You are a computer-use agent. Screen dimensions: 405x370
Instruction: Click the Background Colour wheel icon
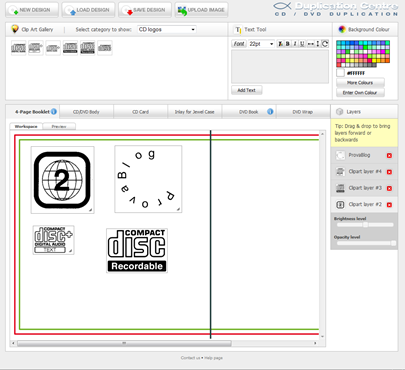pyautogui.click(x=342, y=29)
